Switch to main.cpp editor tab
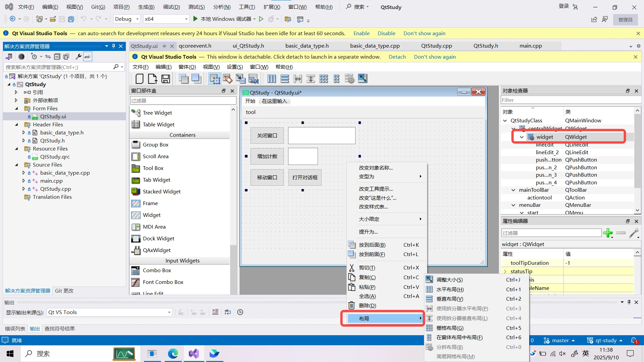644x362 pixels. (x=531, y=46)
